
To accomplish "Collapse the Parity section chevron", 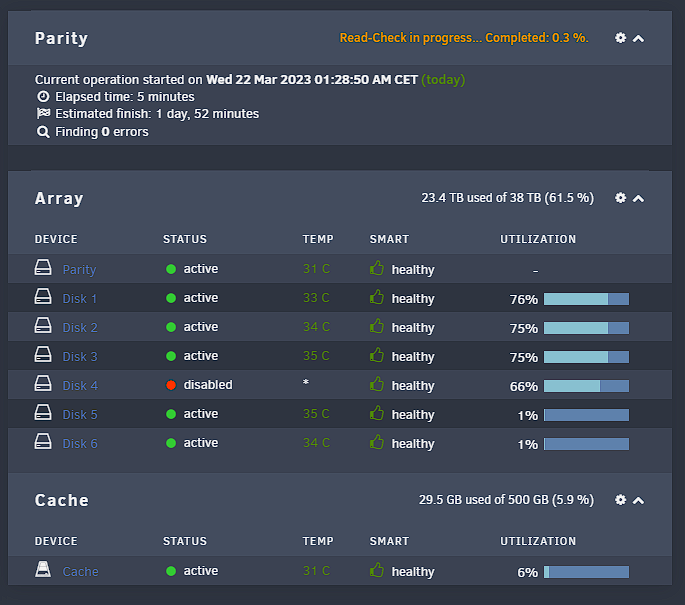I will coord(638,38).
